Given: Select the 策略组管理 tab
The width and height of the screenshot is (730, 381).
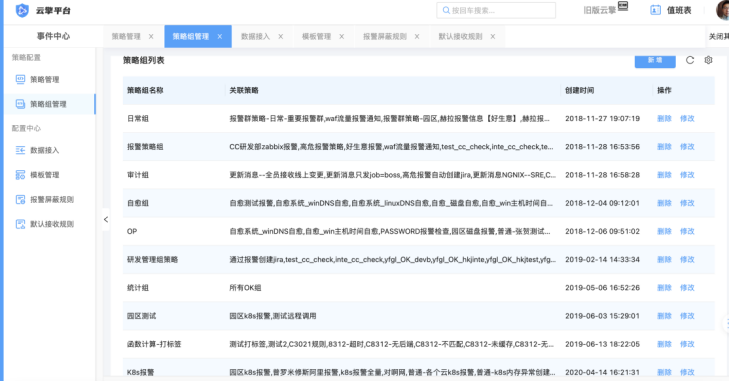Looking at the screenshot, I should click(x=191, y=36).
